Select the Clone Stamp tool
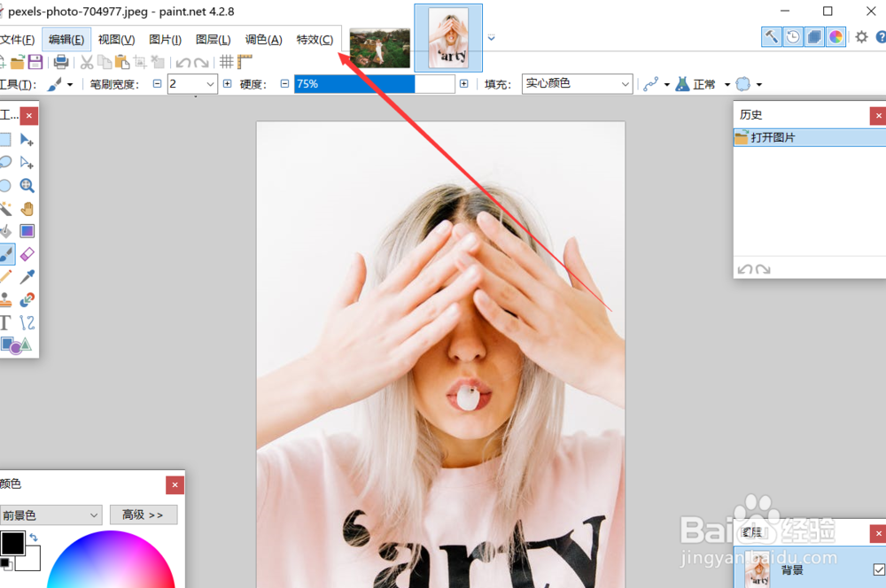This screenshot has width=886, height=588. tap(5, 299)
